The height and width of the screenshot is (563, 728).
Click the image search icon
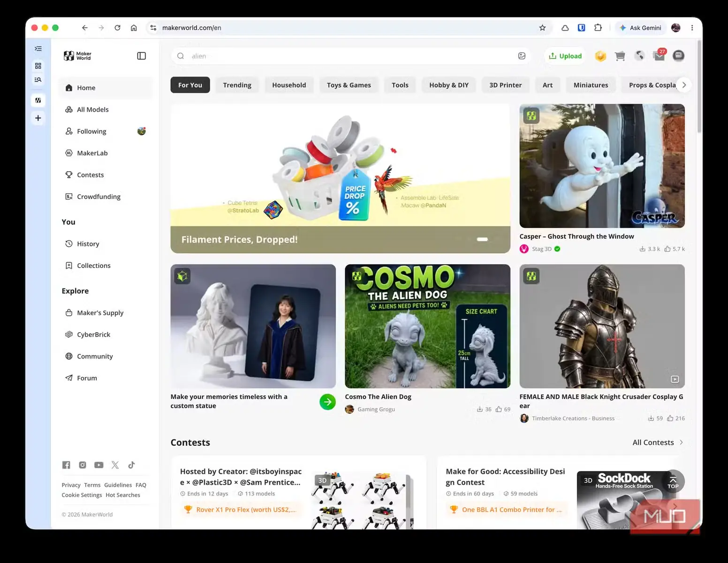[x=522, y=56]
